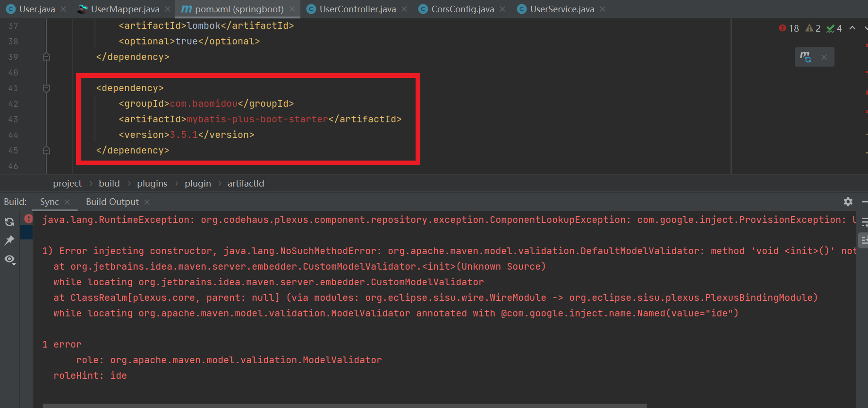Select the error node icon in build tree
The width and height of the screenshot is (868, 408).
point(28,219)
